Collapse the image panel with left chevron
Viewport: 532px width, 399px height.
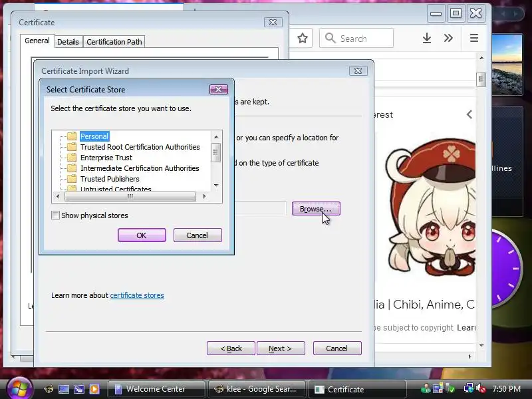469,114
